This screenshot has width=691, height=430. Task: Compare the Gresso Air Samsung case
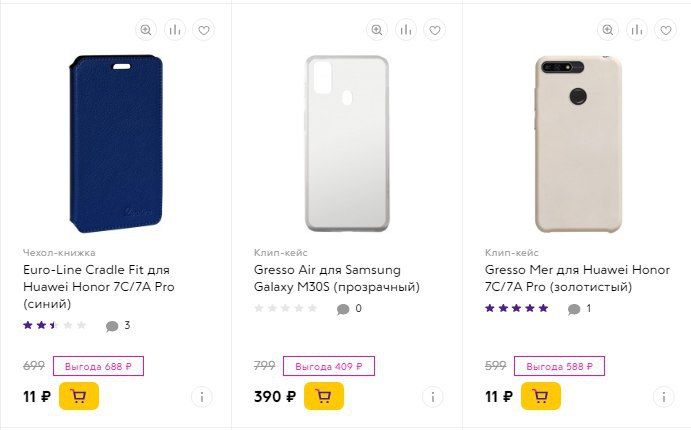click(406, 30)
